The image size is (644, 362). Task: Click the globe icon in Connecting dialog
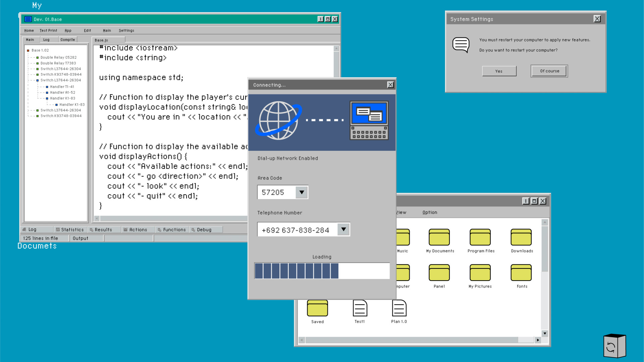coord(278,121)
